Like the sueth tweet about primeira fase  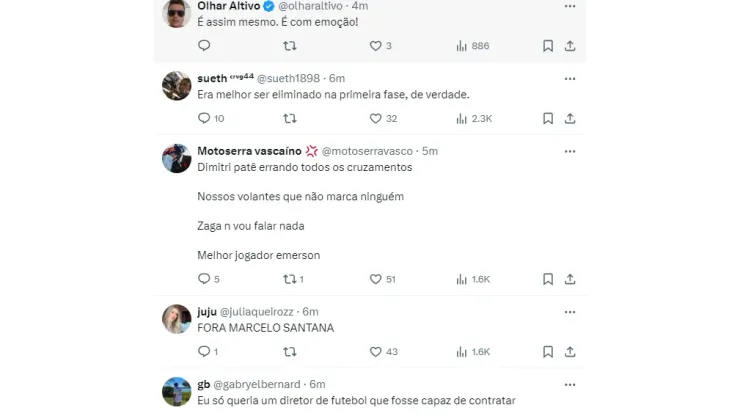376,119
